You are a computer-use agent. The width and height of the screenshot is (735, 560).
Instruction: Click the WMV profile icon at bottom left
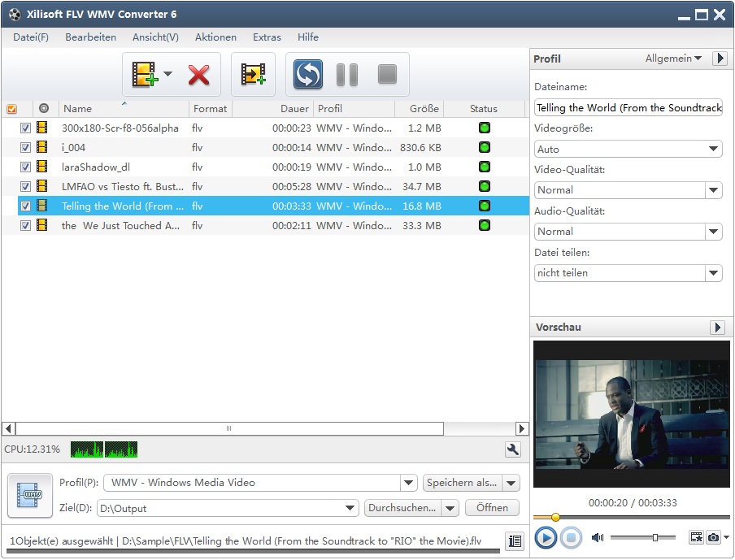30,495
